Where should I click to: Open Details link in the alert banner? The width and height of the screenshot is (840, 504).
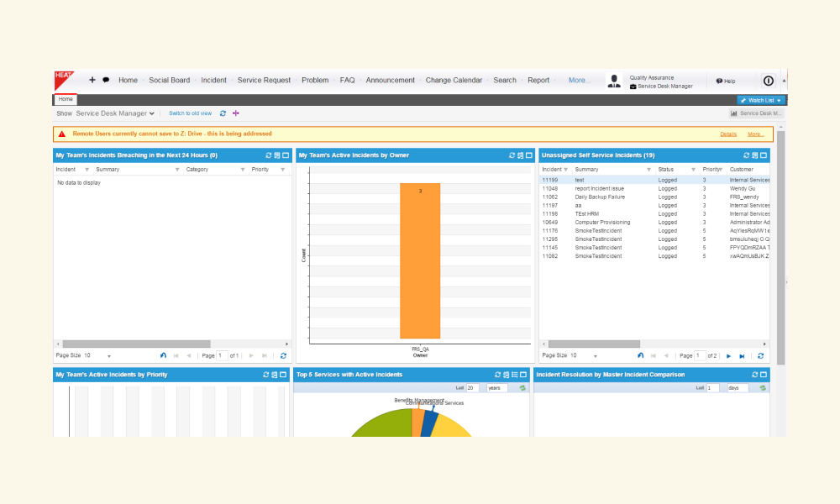(x=728, y=134)
